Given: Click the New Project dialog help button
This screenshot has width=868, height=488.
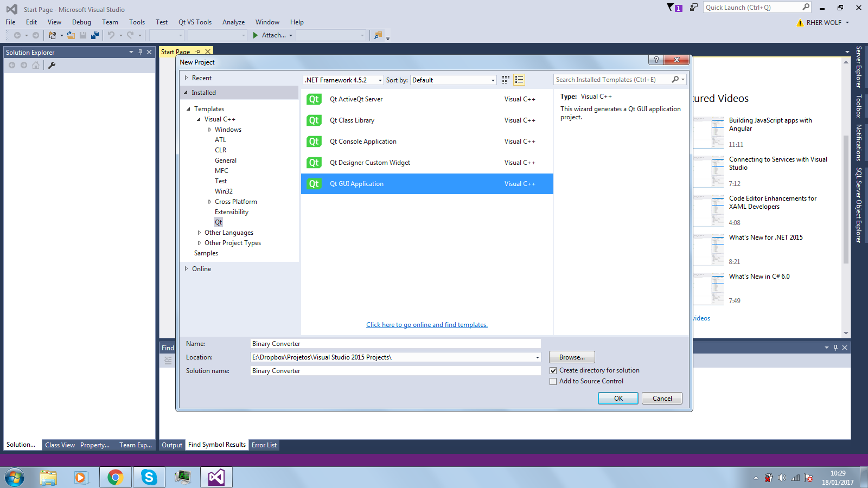Looking at the screenshot, I should pyautogui.click(x=656, y=60).
